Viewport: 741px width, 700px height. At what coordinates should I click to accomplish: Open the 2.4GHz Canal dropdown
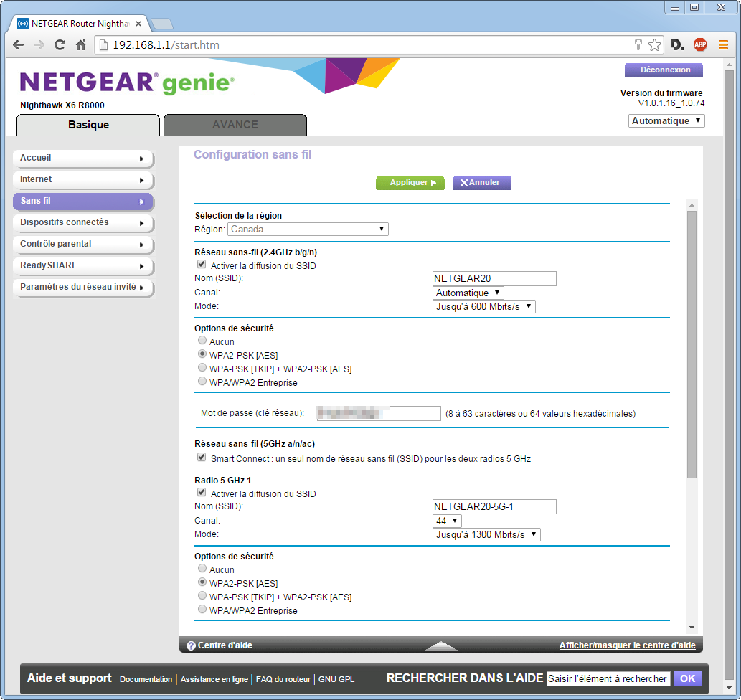[468, 293]
